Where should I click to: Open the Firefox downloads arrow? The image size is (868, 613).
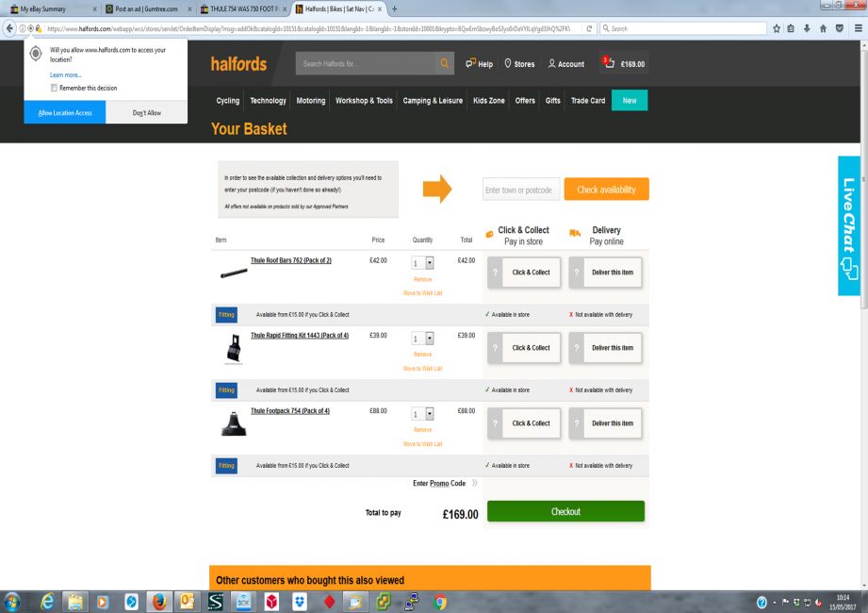tap(807, 28)
